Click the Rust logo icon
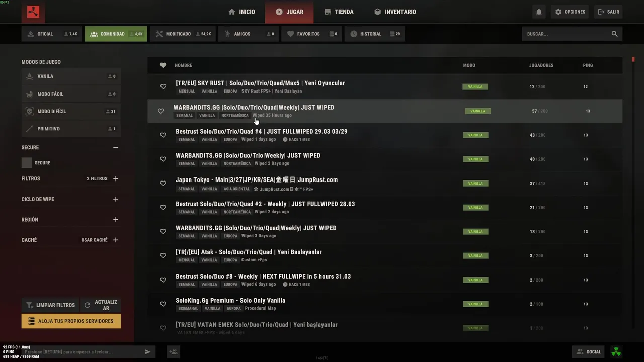The image size is (644, 362). point(33,12)
